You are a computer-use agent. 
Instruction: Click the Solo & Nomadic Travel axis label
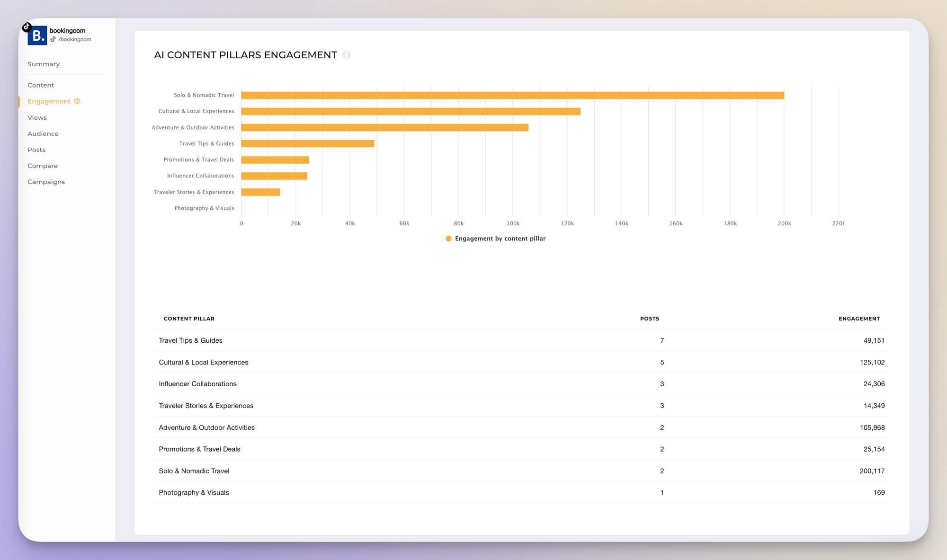tap(204, 95)
